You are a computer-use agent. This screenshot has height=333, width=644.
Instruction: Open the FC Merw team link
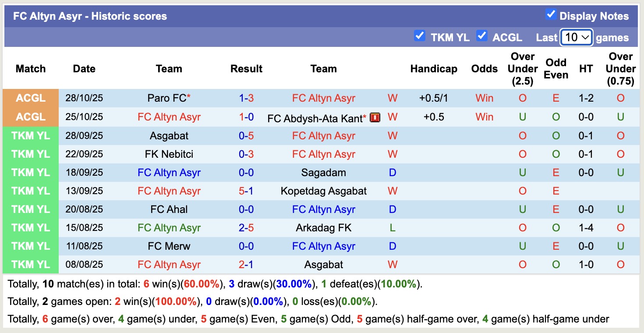coord(169,246)
